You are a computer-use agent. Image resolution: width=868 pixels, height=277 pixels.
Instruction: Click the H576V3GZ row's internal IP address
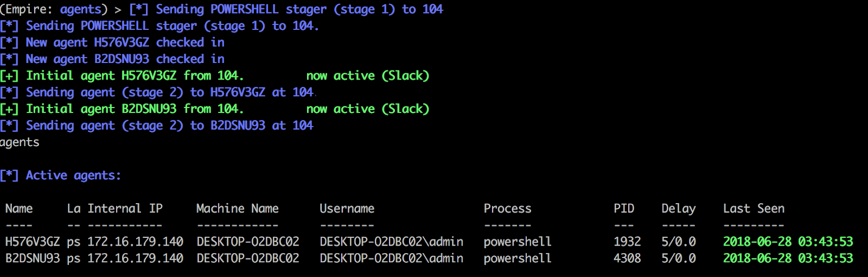[135, 242]
